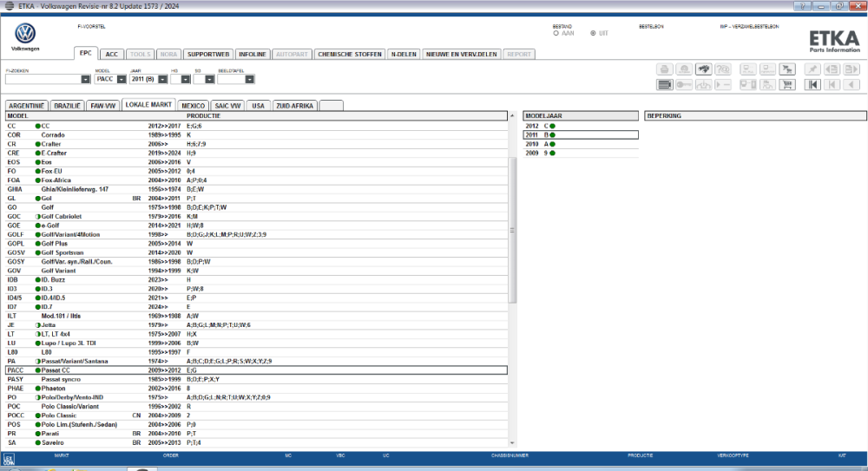This screenshot has width=868, height=471.
Task: Click the next page arrow icon
Action: point(851,69)
